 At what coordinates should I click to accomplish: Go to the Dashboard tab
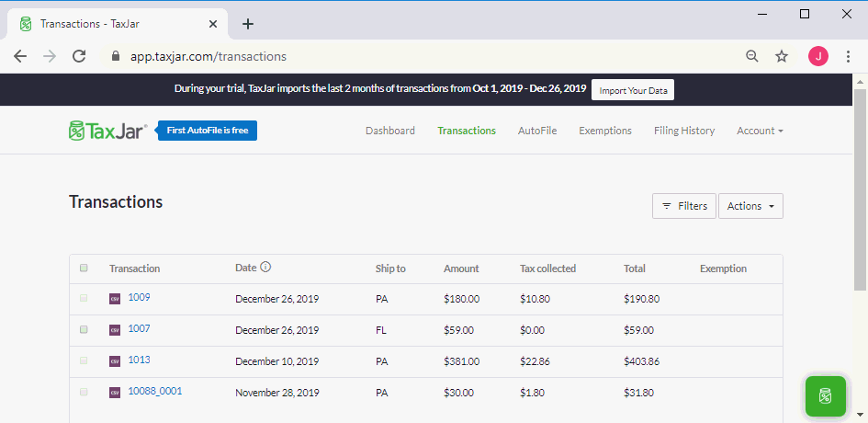click(389, 131)
